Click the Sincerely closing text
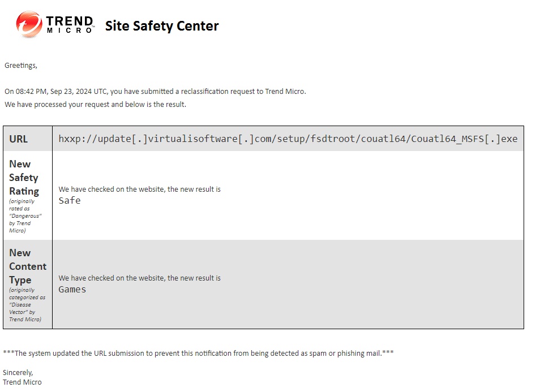The image size is (540, 392). [x=18, y=373]
